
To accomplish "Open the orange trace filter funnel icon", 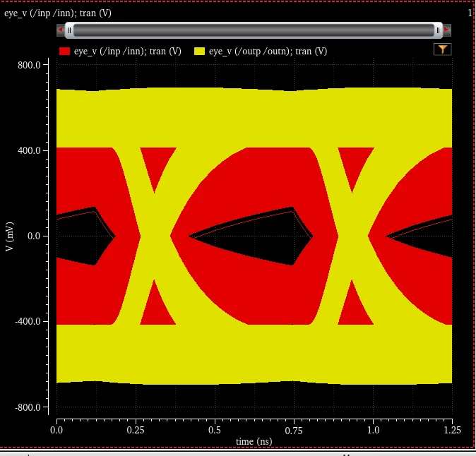I will pos(442,49).
